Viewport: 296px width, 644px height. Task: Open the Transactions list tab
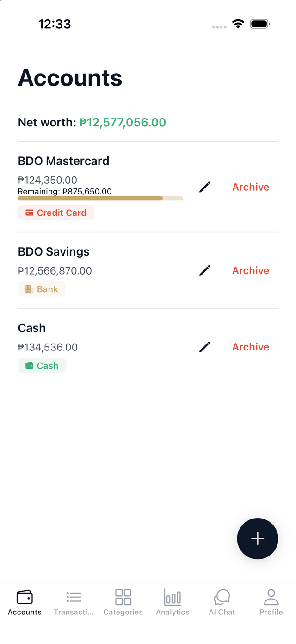(x=74, y=602)
